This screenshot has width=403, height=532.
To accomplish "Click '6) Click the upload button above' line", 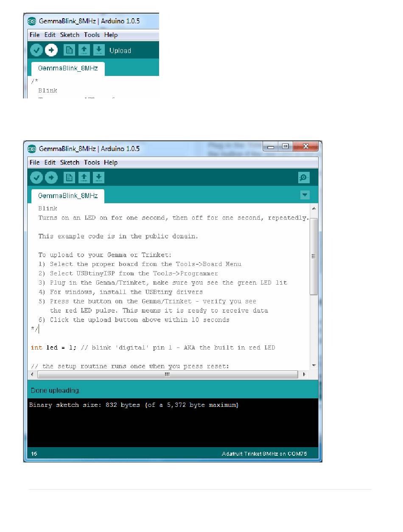I will coord(134,320).
